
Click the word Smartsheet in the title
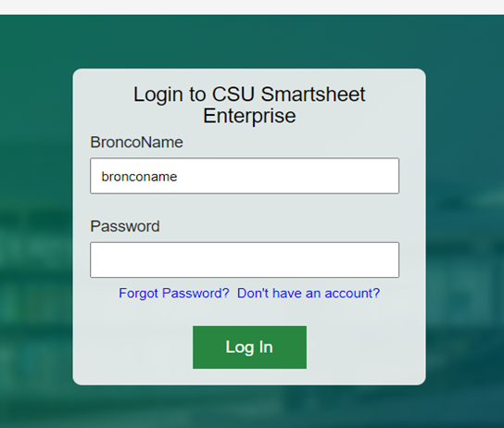[313, 94]
